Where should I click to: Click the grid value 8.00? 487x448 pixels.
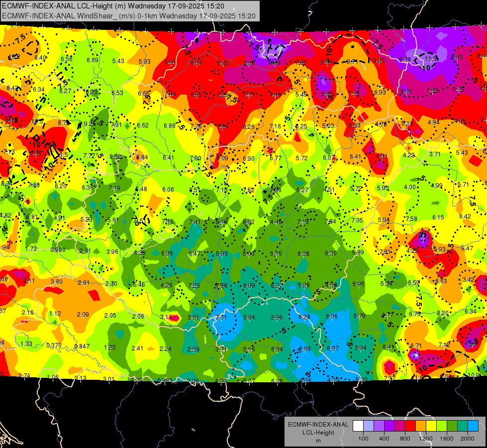(406, 92)
